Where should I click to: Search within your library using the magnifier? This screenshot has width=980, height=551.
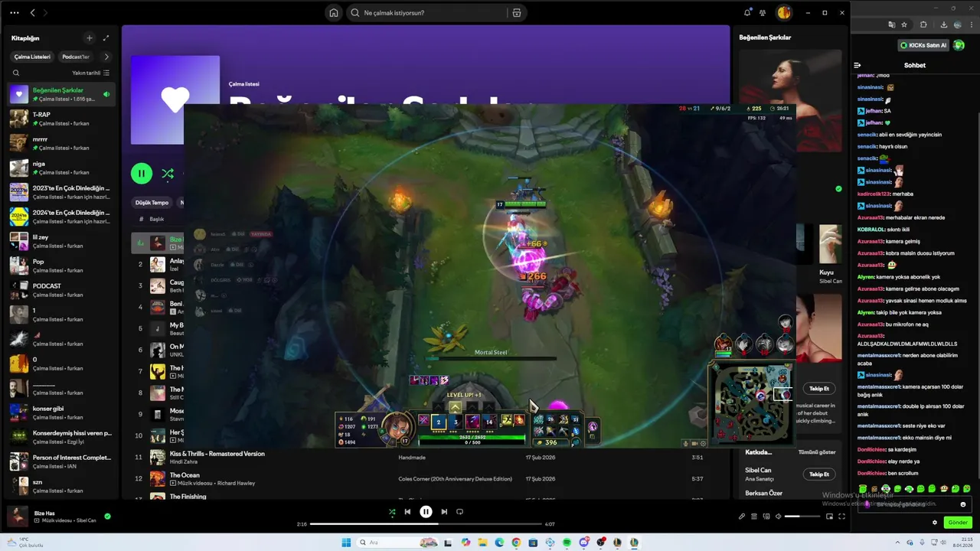tap(16, 73)
